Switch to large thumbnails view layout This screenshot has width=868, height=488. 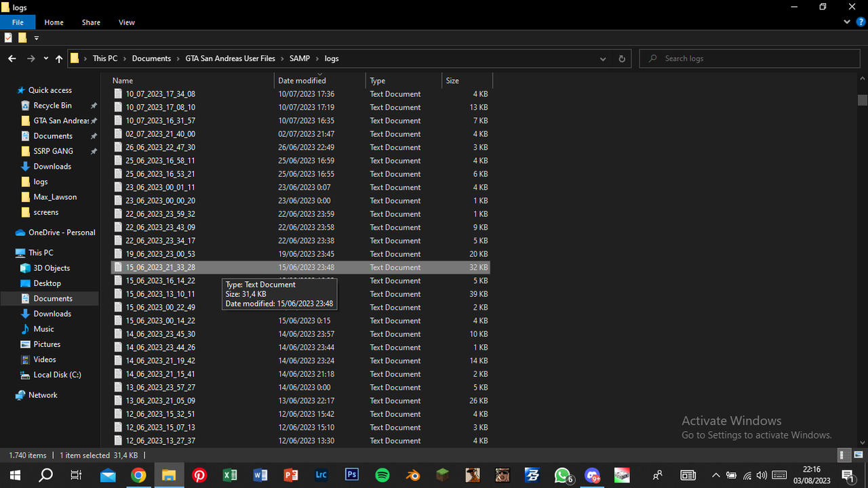[x=859, y=455]
